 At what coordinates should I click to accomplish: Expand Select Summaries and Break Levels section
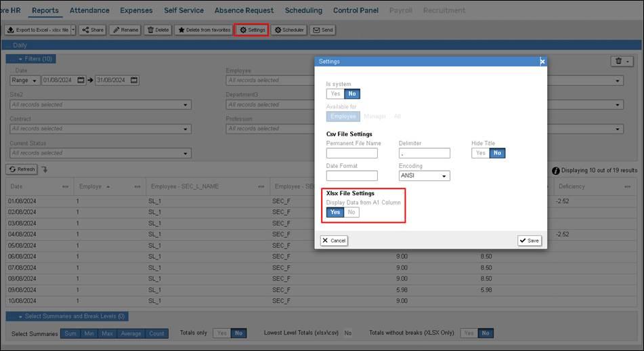67,316
